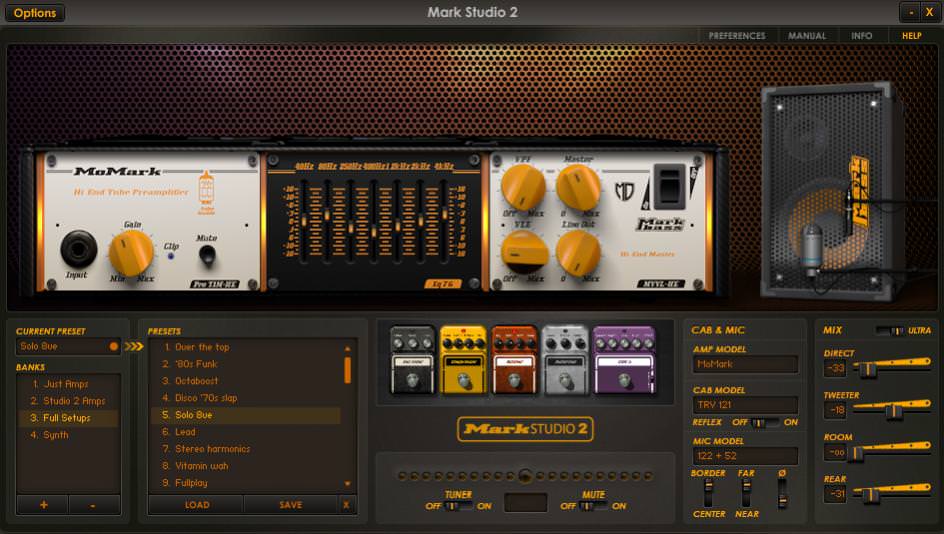944x534 pixels.
Task: Flip the BORDER/CENTER mic position switch
Action: point(708,494)
